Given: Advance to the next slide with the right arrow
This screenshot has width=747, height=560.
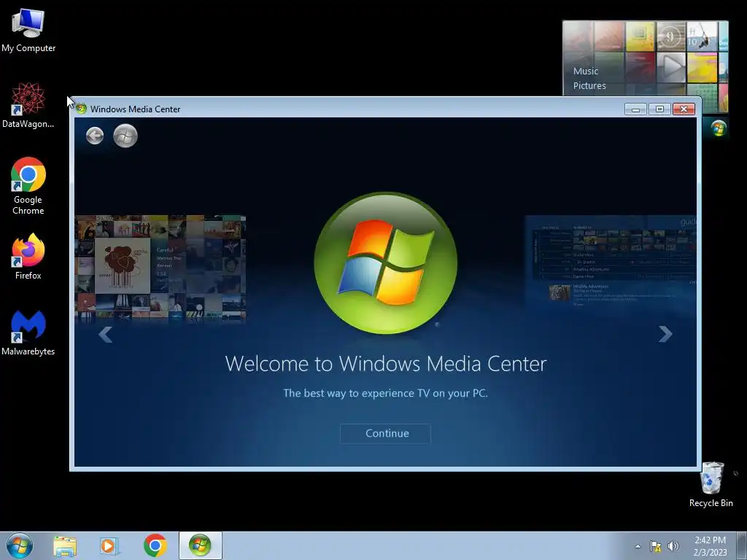Looking at the screenshot, I should [665, 334].
